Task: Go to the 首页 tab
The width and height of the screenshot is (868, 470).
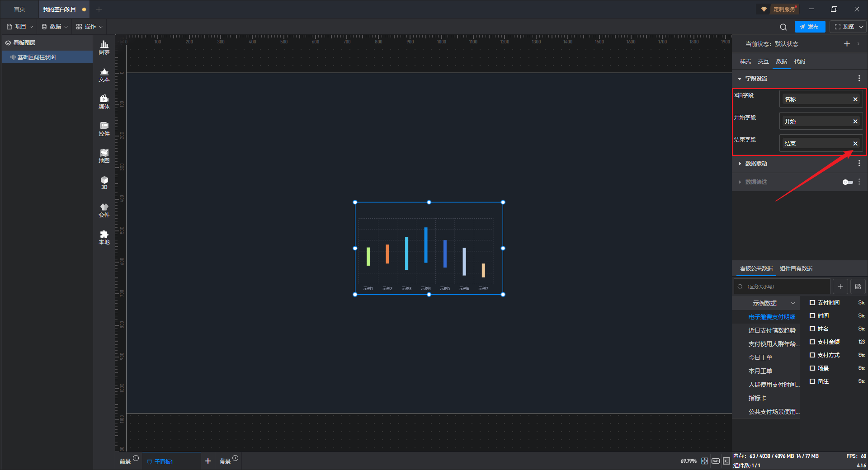Action: pos(19,9)
